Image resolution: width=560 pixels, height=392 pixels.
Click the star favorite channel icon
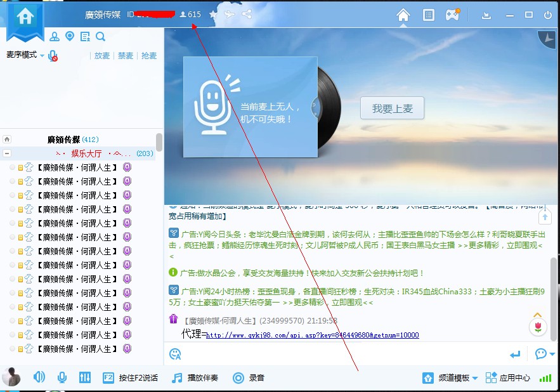tap(213, 14)
